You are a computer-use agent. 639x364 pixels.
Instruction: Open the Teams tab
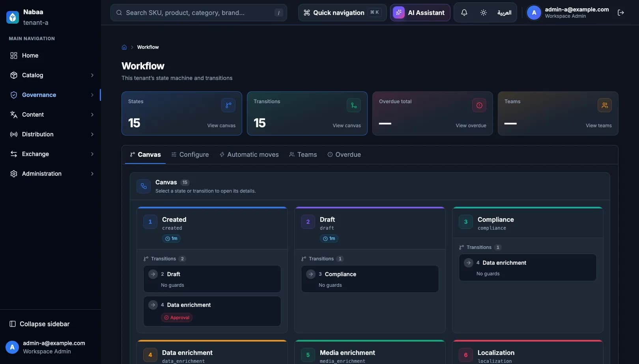click(x=303, y=154)
